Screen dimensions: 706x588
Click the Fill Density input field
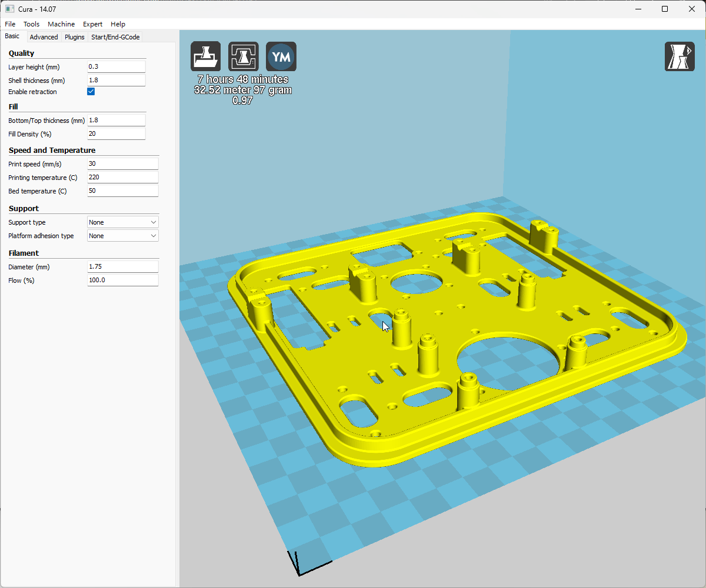116,133
